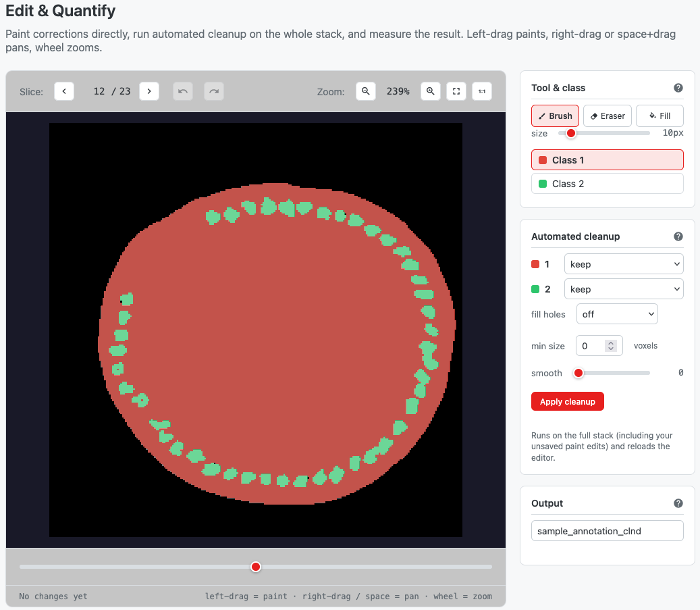Adjust the smooth slider handle
Screen dimensions: 700x610
point(578,373)
